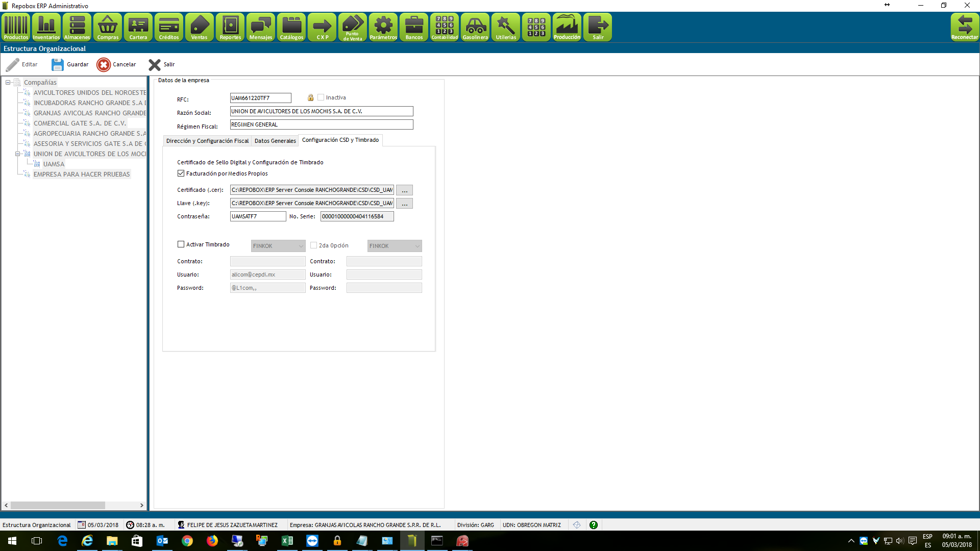Switch to the Datos Generales tab

(275, 141)
